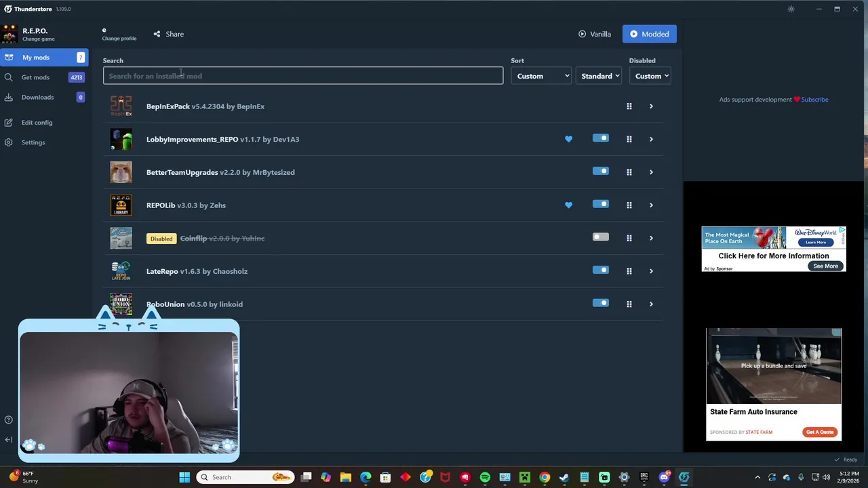Toggle LobbyImprovements_REPO mod off
868x488 pixels.
pos(601,138)
